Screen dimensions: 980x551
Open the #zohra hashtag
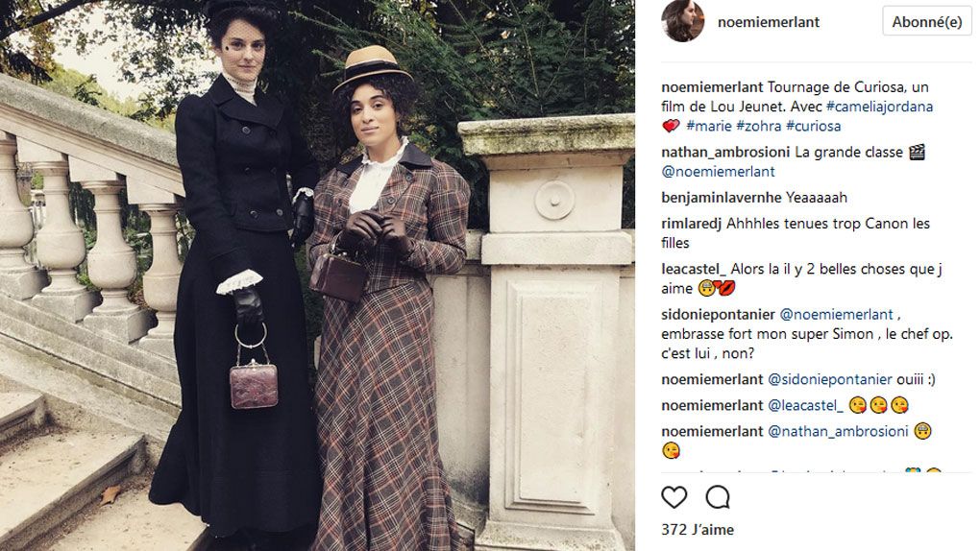point(759,126)
